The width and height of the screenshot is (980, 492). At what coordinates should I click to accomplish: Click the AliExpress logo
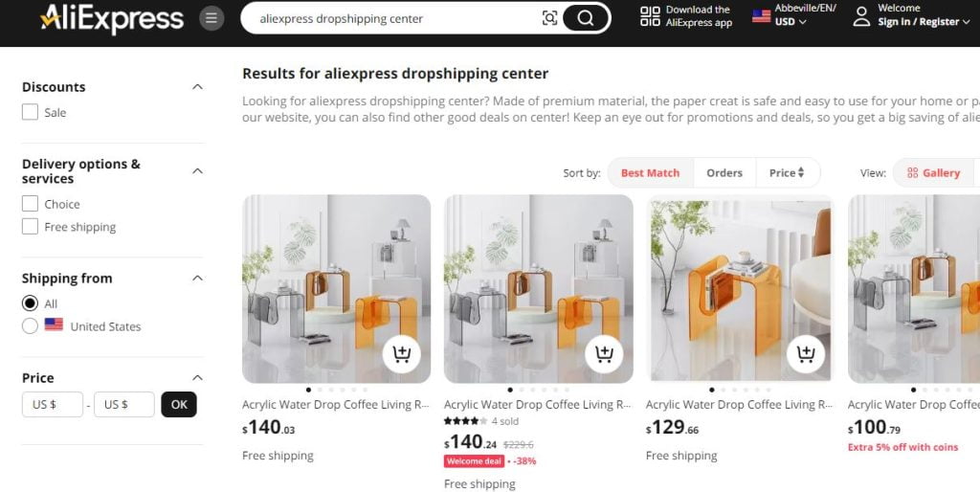pos(112,18)
